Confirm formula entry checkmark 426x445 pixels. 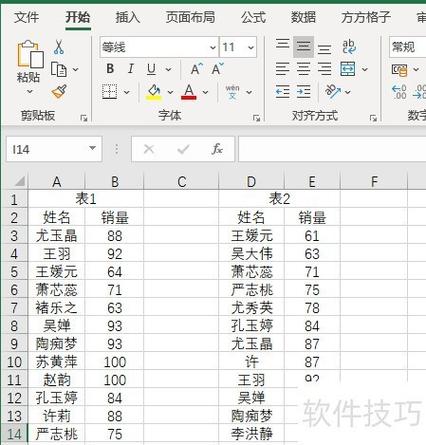pyautogui.click(x=183, y=149)
